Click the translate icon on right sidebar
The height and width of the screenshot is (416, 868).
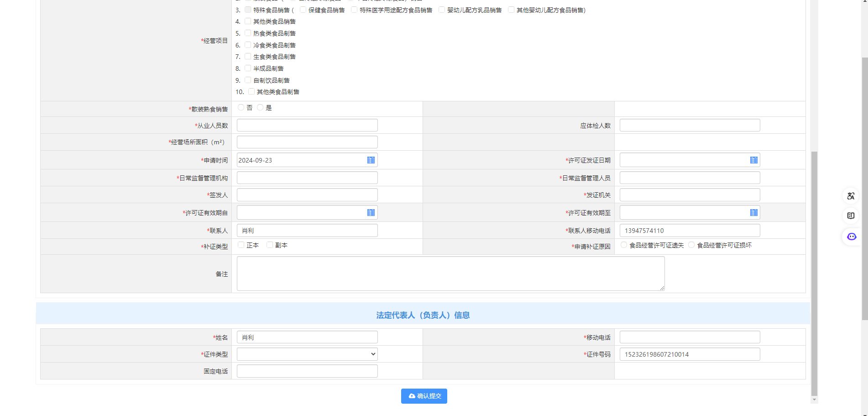click(851, 196)
